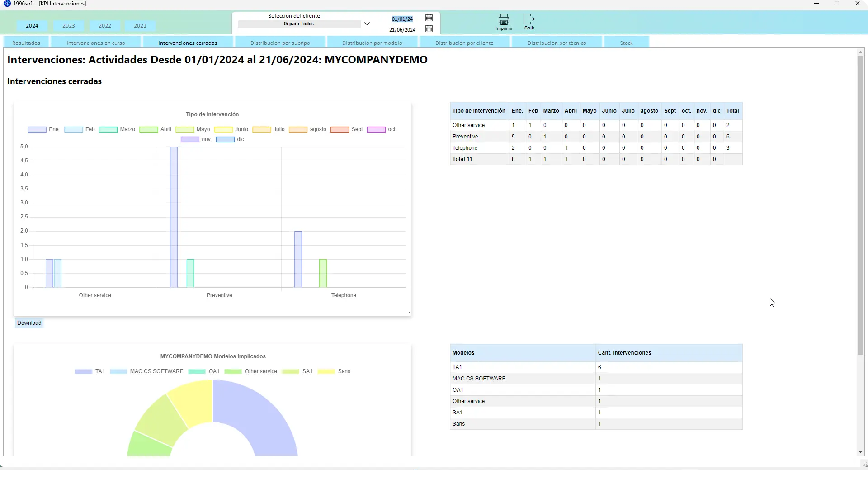Toggle Marzo series in chart legend

pyautogui.click(x=117, y=129)
